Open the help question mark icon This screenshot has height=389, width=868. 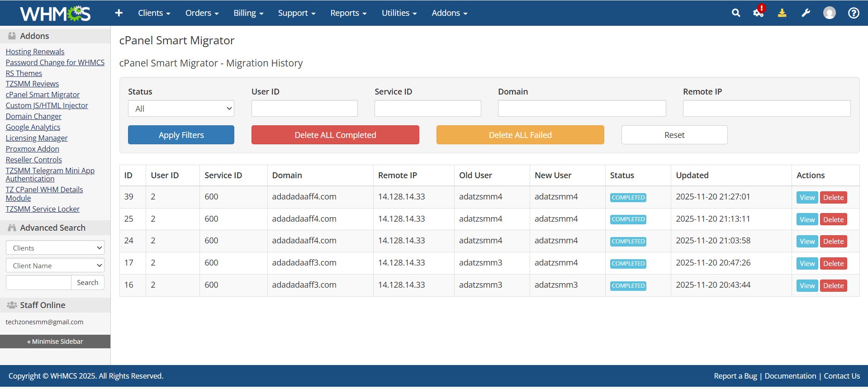point(854,13)
